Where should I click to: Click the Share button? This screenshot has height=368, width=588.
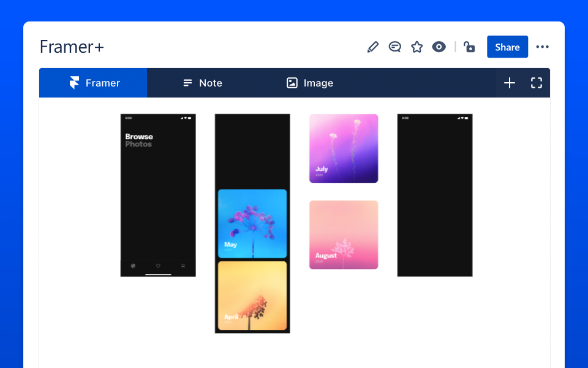(507, 47)
